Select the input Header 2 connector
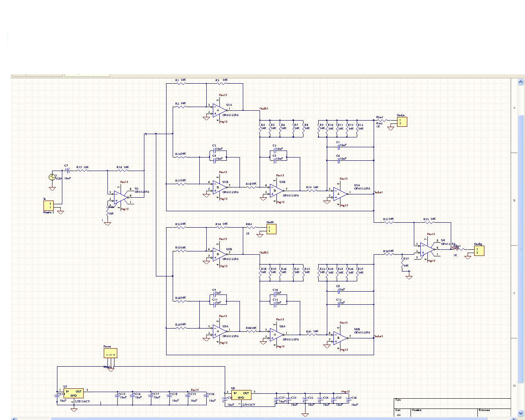This screenshot has width=525, height=420. pyautogui.click(x=49, y=205)
